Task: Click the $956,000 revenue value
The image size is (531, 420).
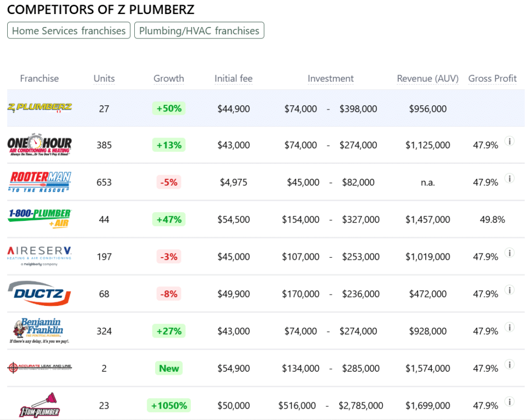Action: pyautogui.click(x=428, y=109)
